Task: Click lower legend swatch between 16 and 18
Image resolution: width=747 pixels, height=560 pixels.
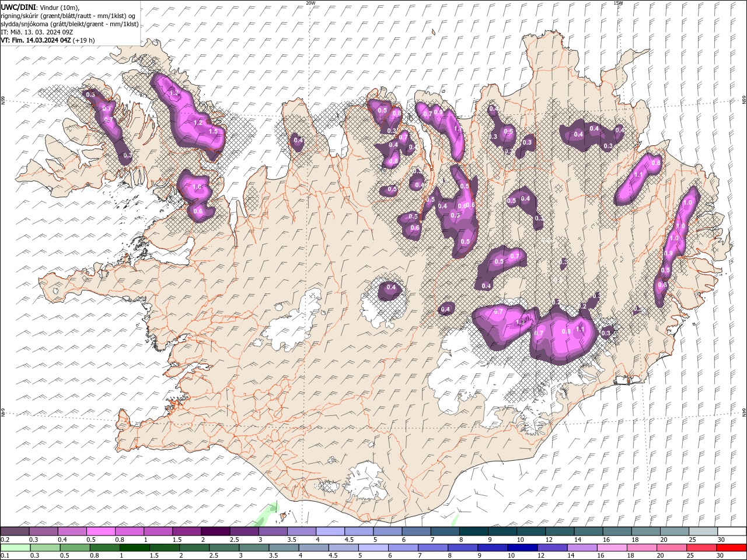Action: click(x=612, y=548)
